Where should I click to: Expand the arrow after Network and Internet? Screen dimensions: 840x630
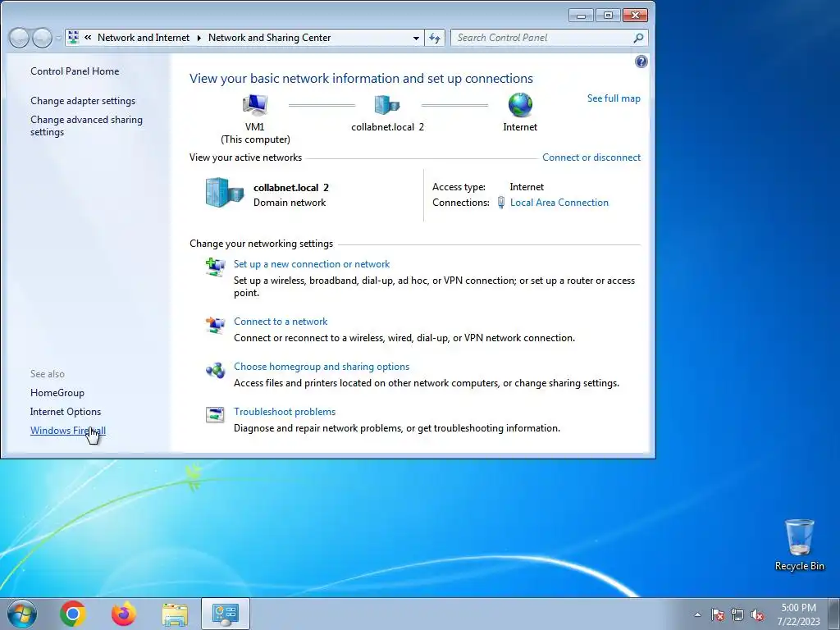coord(199,38)
